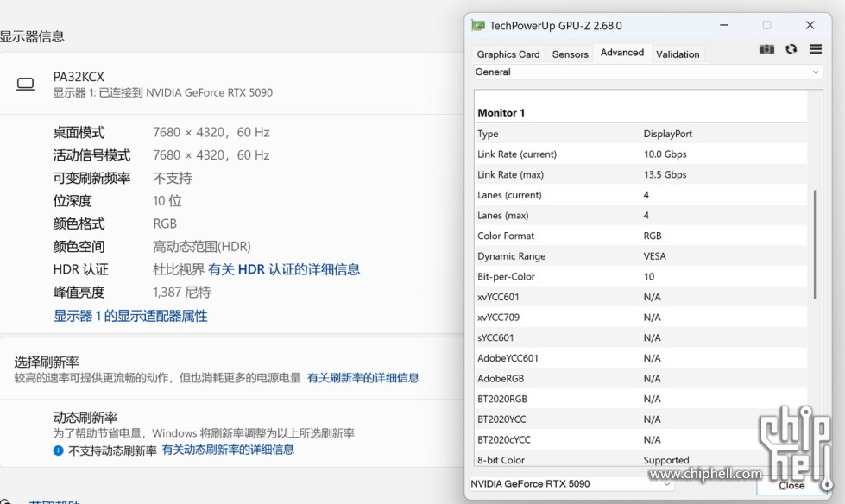845x504 pixels.
Task: Open the GPU-Z hamburger menu
Action: [815, 49]
